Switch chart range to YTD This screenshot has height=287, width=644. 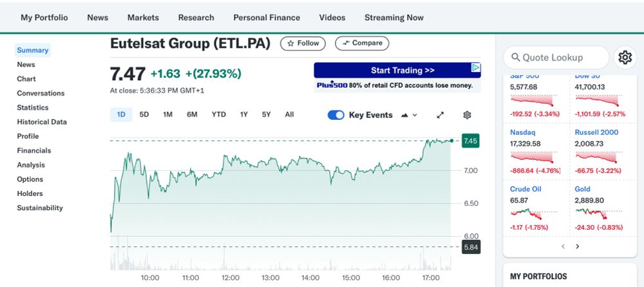point(219,115)
